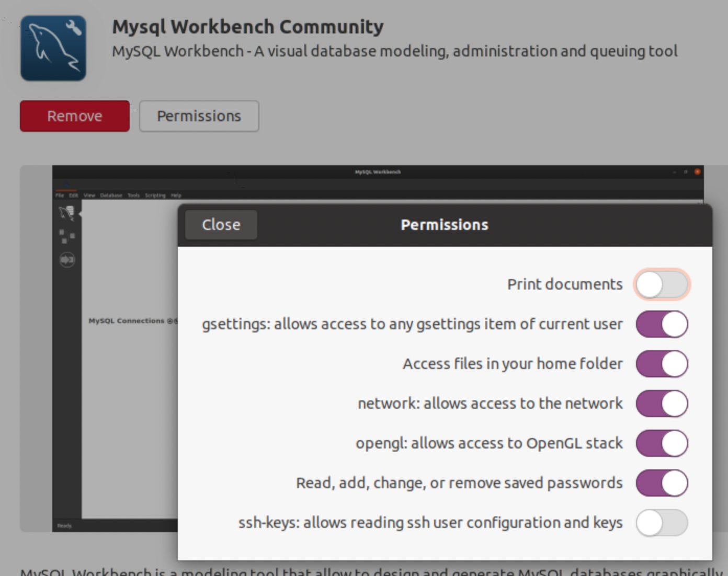Click the migration arrow icon in preview sidebar

tap(67, 260)
